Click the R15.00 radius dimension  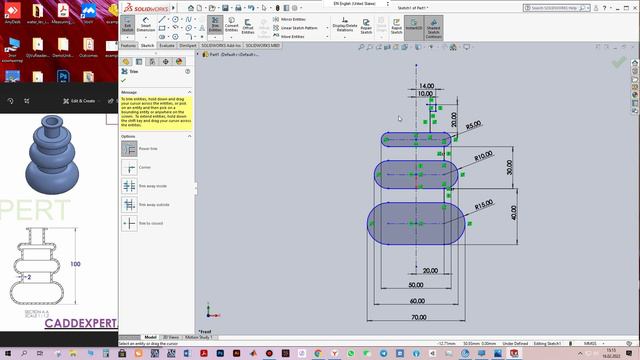484,205
